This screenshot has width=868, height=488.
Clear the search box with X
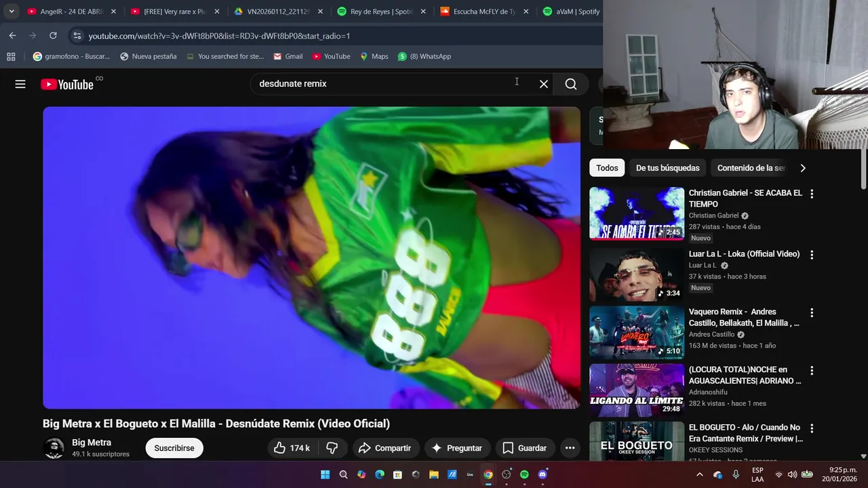click(544, 84)
